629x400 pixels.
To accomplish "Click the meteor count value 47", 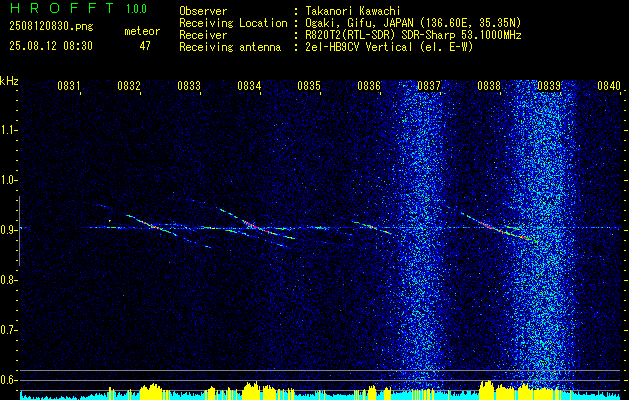I will 145,46.
